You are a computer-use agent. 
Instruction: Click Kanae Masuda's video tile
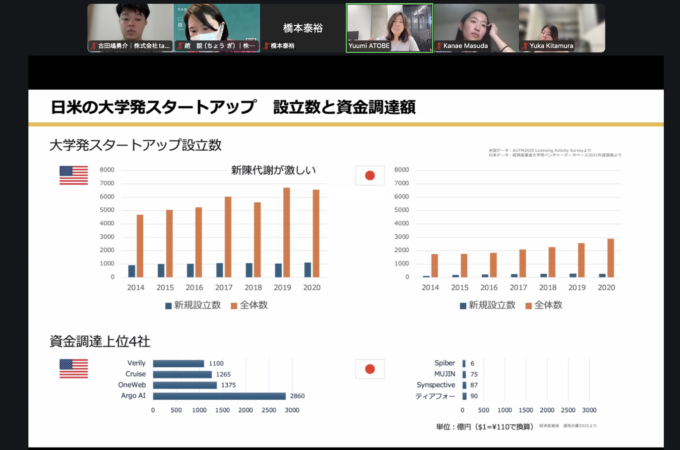click(474, 27)
